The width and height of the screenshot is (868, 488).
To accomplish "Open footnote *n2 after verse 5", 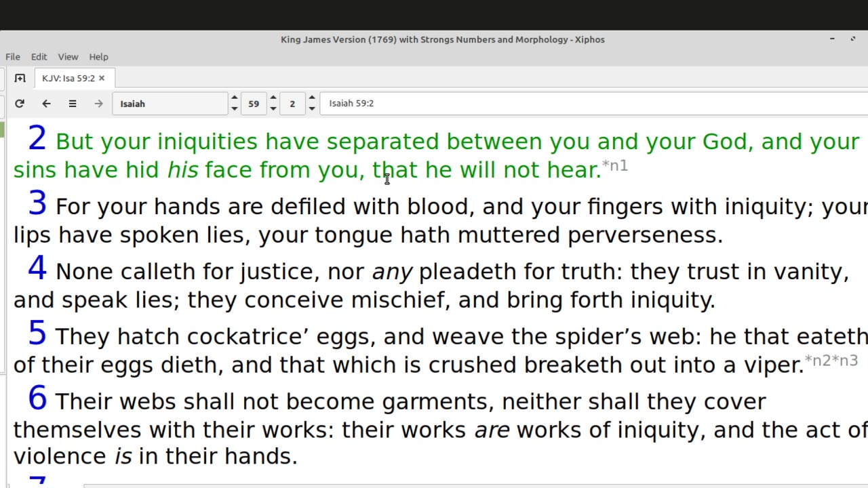I will 818,361.
